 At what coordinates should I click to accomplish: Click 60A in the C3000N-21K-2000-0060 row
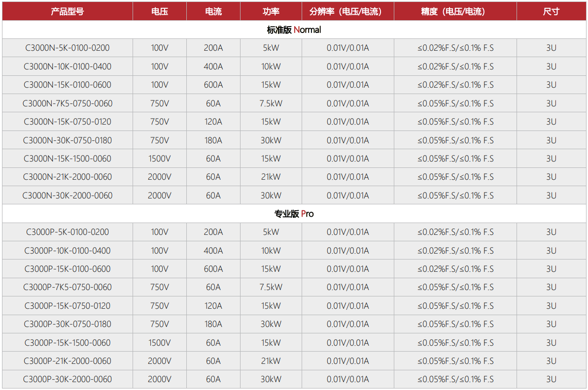(x=213, y=177)
